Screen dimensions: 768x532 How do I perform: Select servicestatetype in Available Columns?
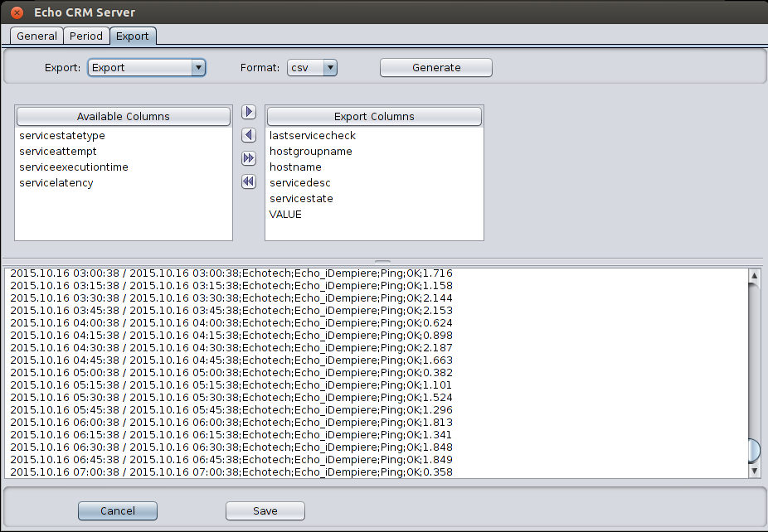pyautogui.click(x=62, y=135)
